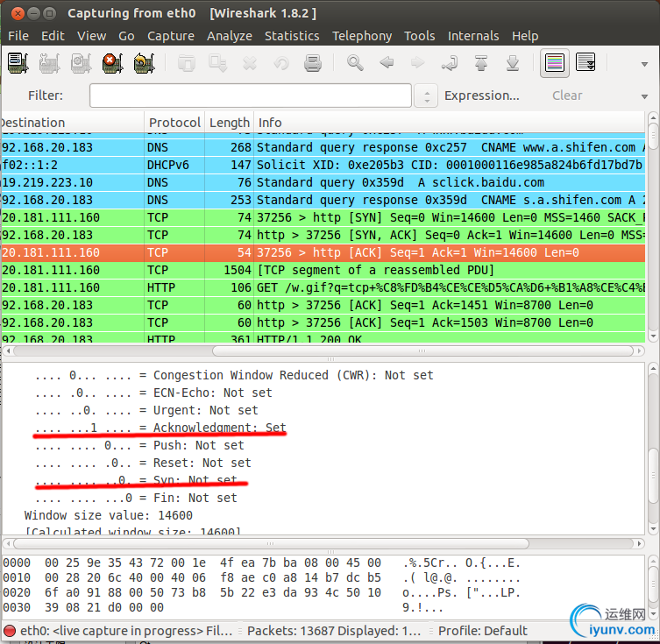Open the Analyze menu
This screenshot has width=660, height=644.
pyautogui.click(x=230, y=36)
